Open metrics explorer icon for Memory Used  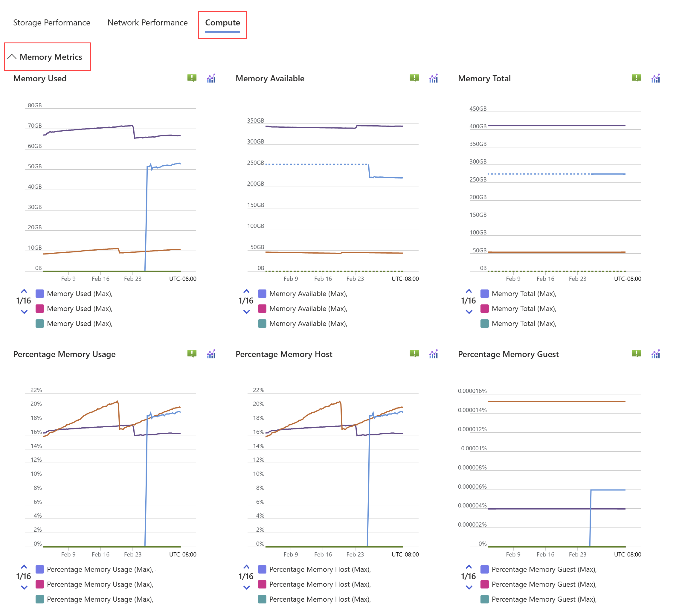pos(211,78)
